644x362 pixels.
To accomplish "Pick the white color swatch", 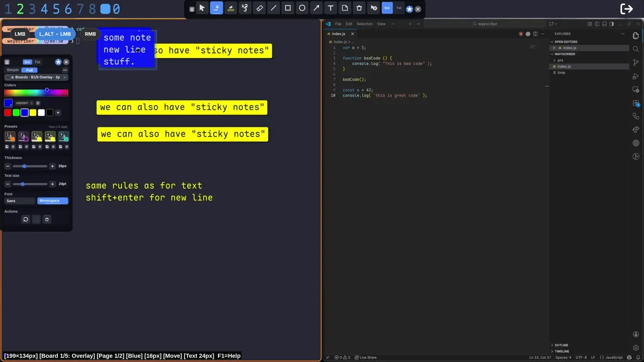I will coord(41,113).
